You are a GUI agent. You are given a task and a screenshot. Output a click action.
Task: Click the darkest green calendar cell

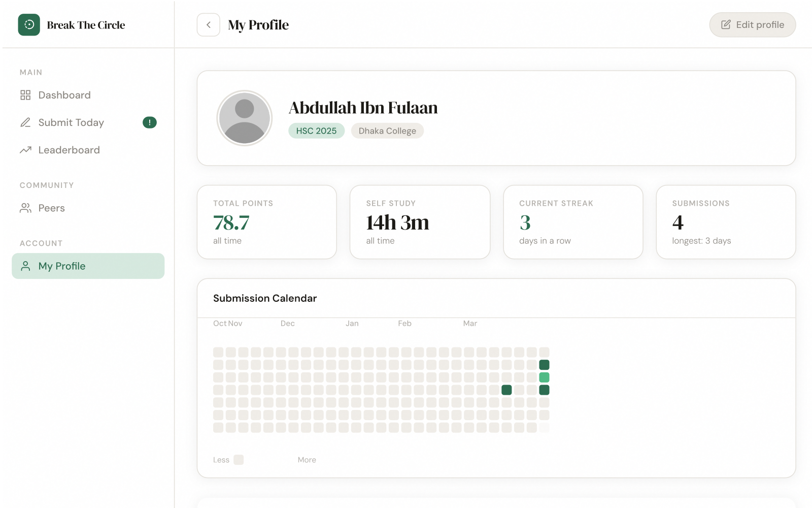click(544, 364)
